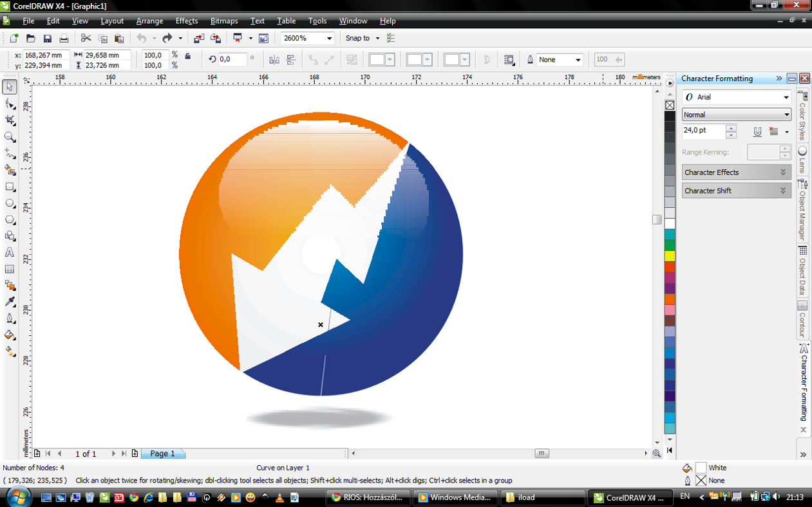The image size is (812, 507).
Task: Toggle the underline button in Character Formatting
Action: click(x=757, y=131)
